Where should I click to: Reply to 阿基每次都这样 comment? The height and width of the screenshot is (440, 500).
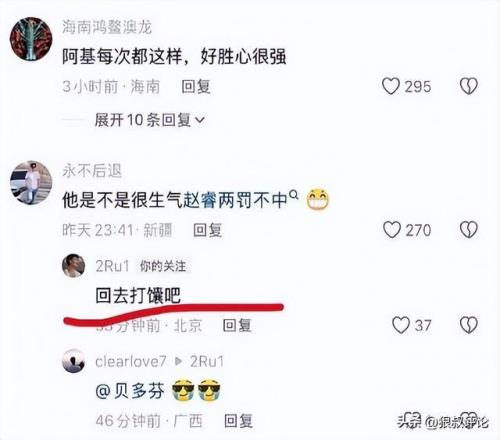pos(196,87)
